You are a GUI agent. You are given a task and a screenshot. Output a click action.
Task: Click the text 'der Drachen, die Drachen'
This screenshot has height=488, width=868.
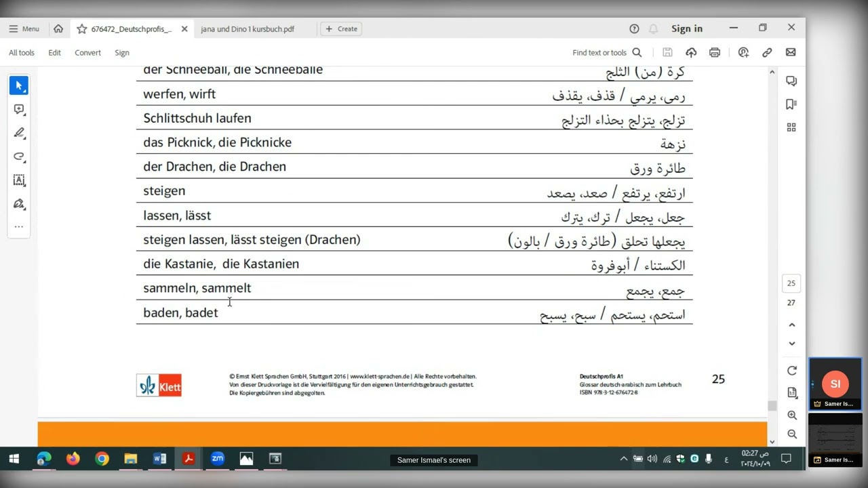tap(214, 167)
